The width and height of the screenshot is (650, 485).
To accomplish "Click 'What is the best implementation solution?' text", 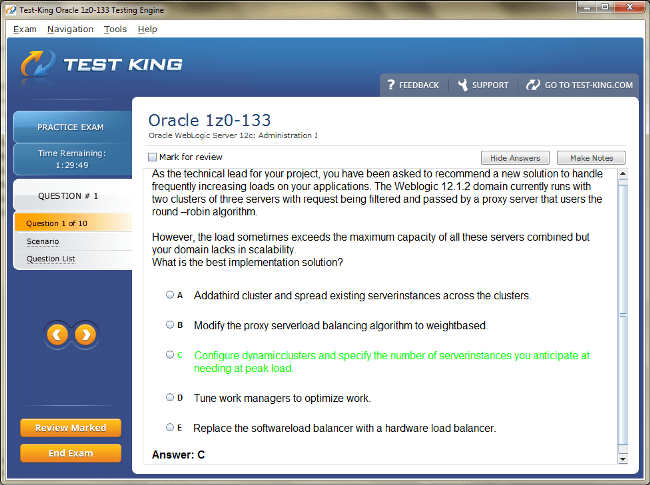I will [x=247, y=262].
